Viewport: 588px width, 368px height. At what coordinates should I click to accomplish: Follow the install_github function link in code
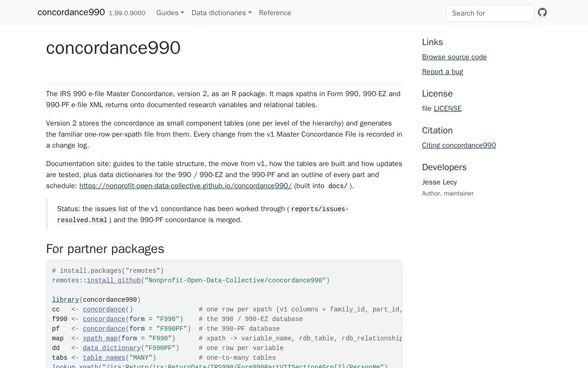(x=114, y=281)
